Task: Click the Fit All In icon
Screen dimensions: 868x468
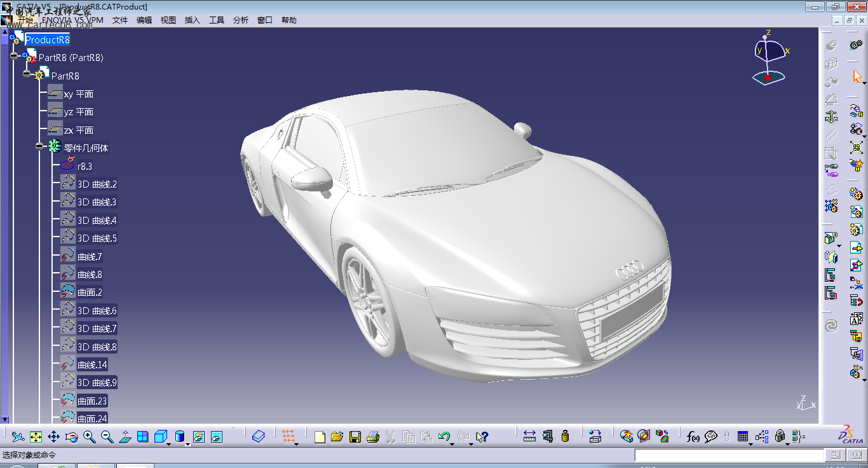Action: pos(36,437)
